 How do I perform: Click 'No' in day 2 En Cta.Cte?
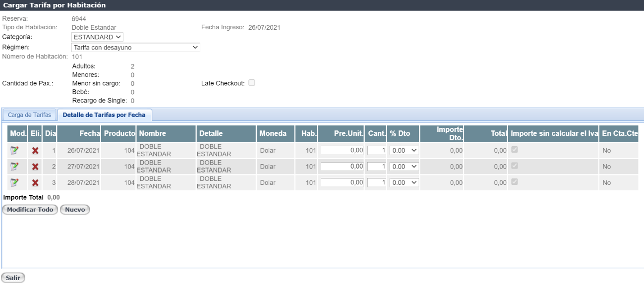tap(607, 167)
